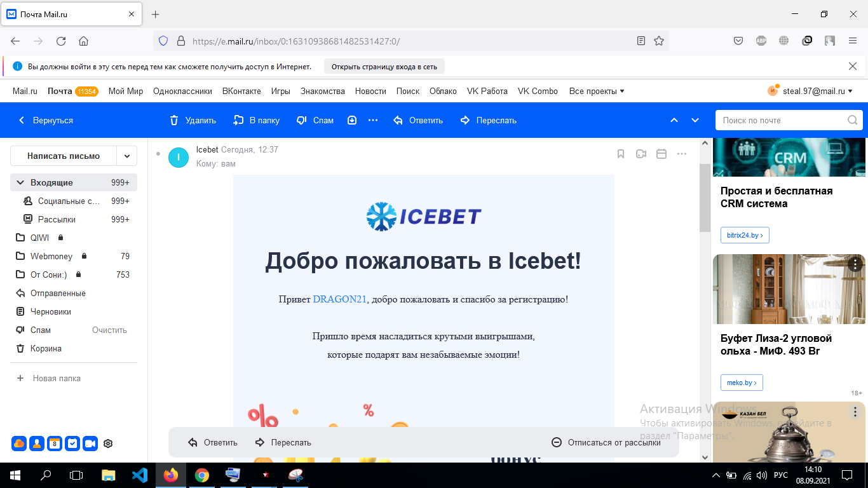Screen dimensions: 868x488
Task: Collapse the Входящие folder list
Action: click(21, 182)
